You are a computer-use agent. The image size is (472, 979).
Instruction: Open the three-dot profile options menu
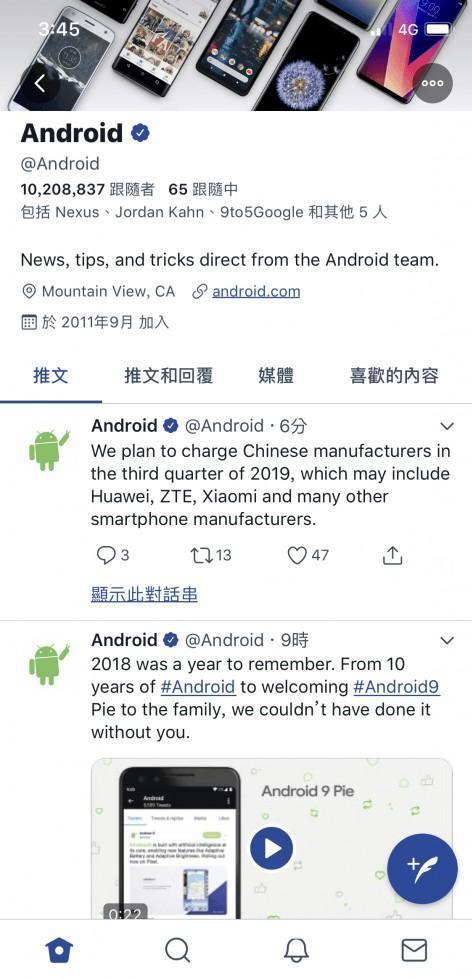pyautogui.click(x=433, y=83)
